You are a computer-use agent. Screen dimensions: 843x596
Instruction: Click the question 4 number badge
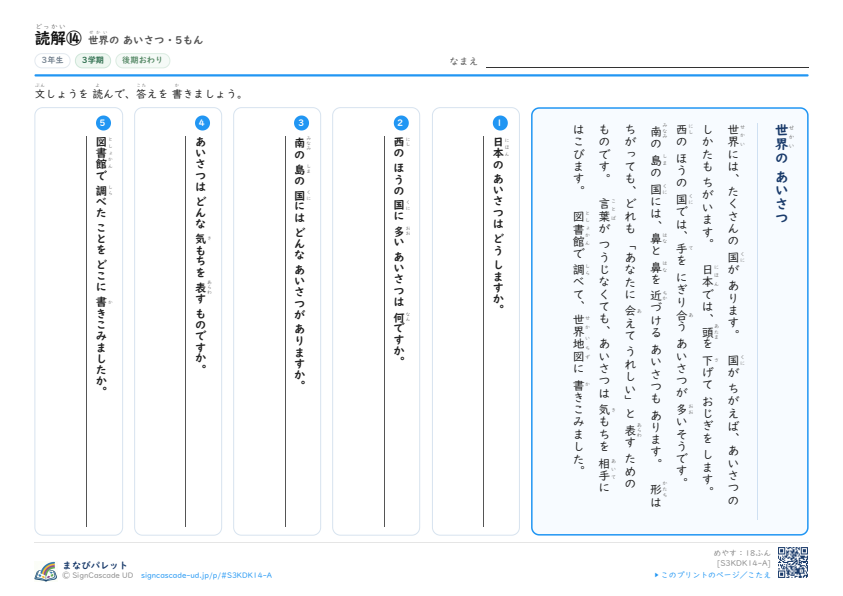click(x=202, y=123)
